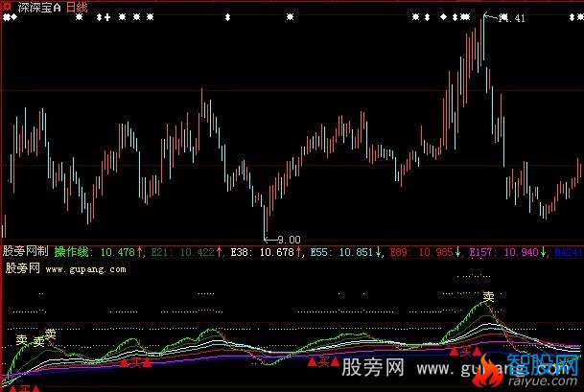584x392 pixels.
Task: Click the E157 10.940 indicator value
Action: click(x=507, y=252)
